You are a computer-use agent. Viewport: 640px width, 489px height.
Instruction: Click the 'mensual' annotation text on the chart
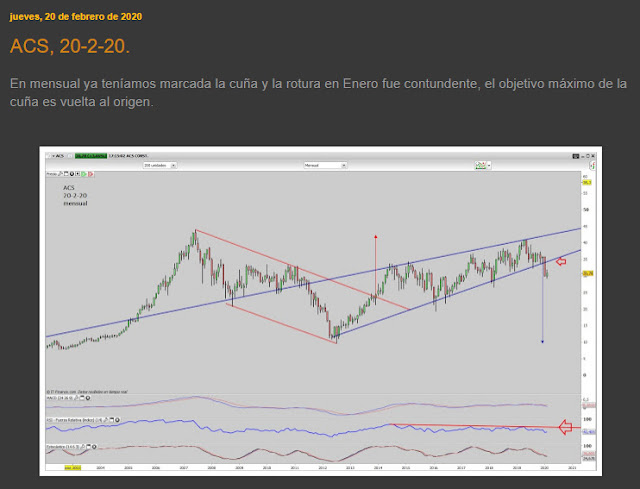coord(75,203)
